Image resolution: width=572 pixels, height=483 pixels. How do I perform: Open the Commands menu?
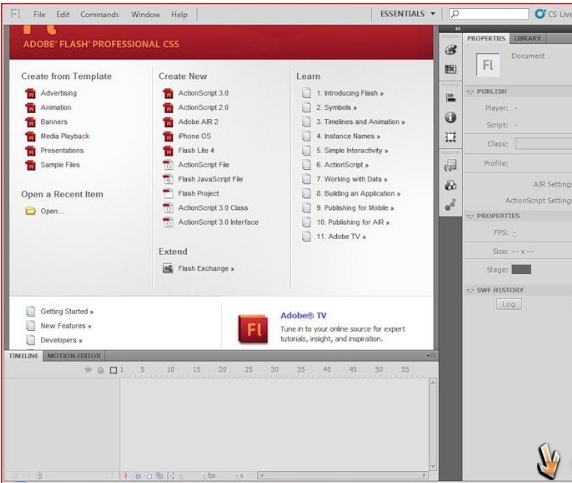[x=100, y=14]
